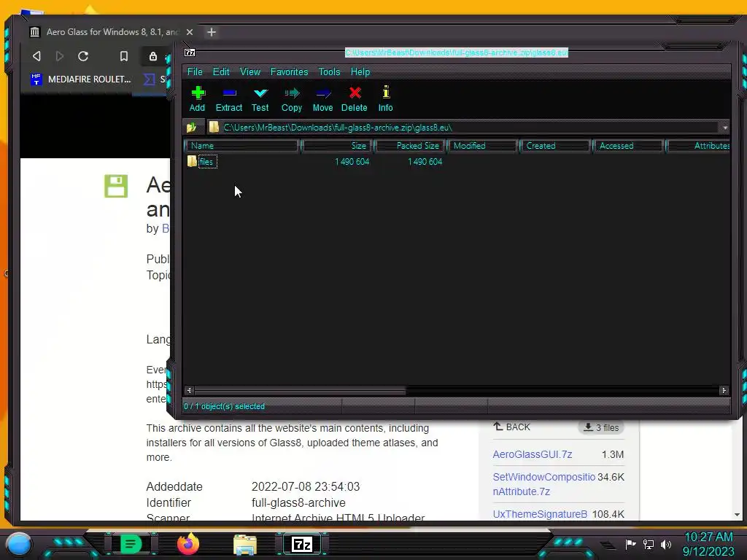This screenshot has width=747, height=560.
Task: Bookmark the current browser page
Action: (x=124, y=56)
